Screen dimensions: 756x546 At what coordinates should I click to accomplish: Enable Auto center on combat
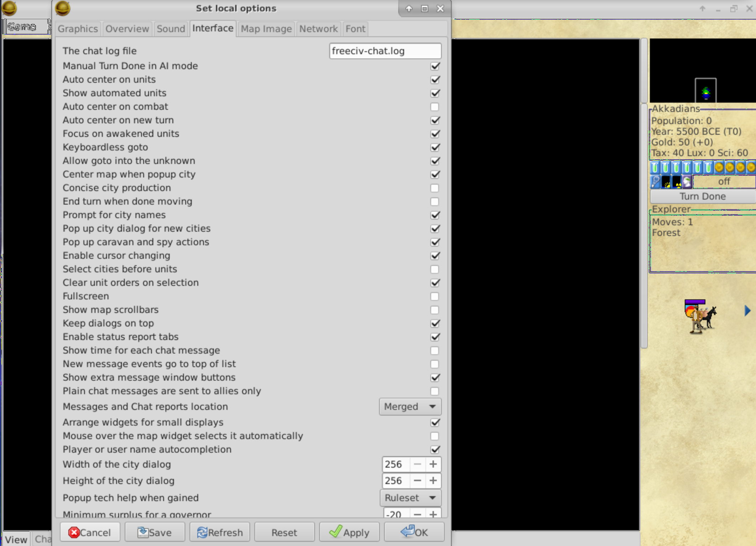(x=435, y=107)
